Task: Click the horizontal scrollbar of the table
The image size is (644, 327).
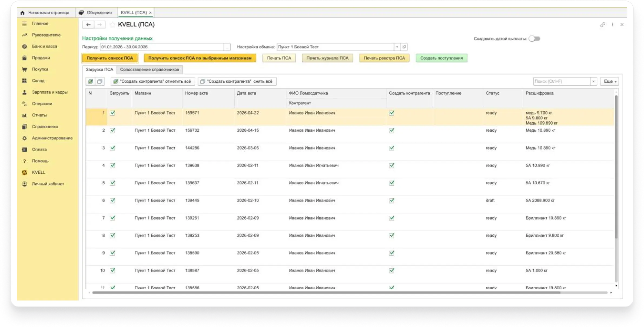Action: tap(326, 293)
